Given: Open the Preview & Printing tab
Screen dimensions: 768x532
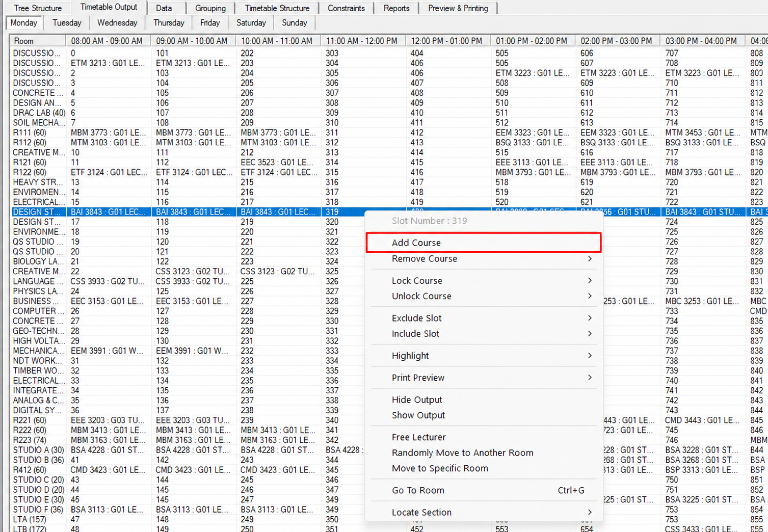Looking at the screenshot, I should 458,8.
